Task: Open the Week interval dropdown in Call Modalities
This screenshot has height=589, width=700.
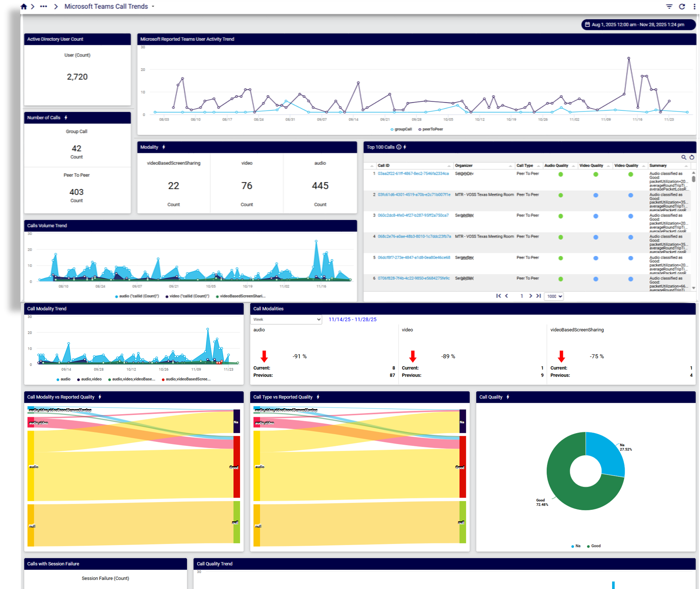Action: point(286,319)
